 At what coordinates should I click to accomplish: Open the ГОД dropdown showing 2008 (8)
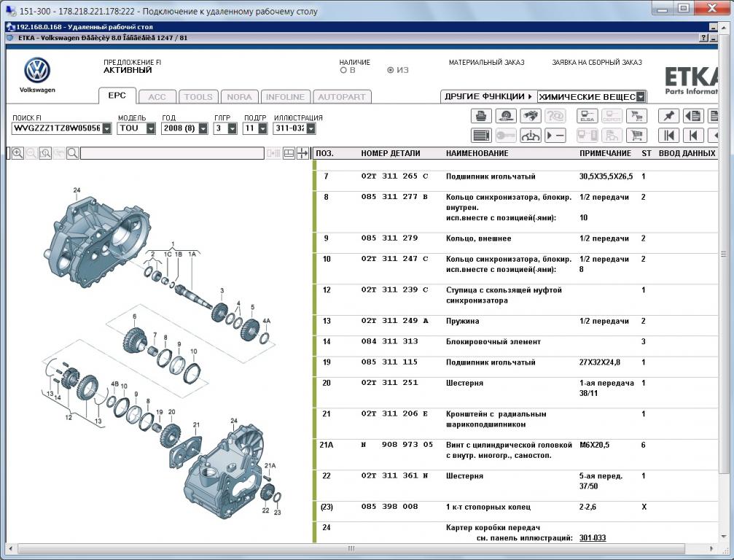(203, 128)
